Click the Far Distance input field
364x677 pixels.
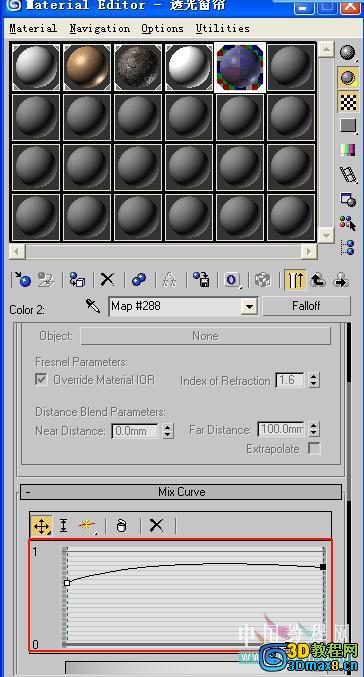point(281,430)
